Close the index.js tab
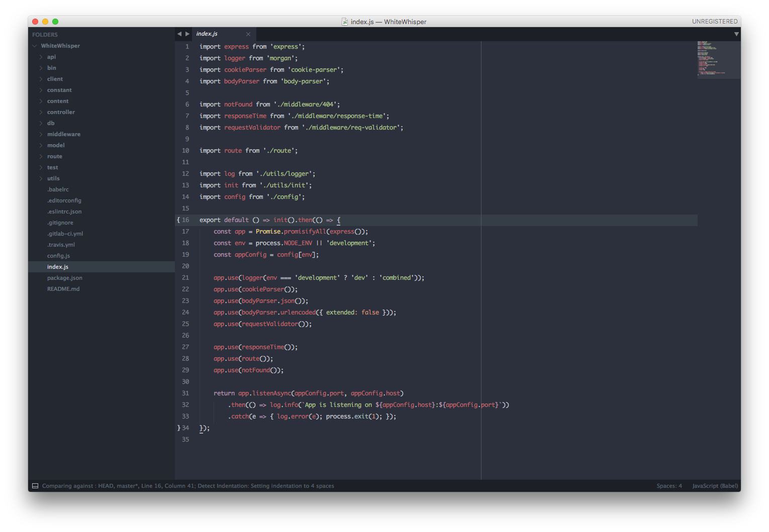769x532 pixels. pos(248,34)
